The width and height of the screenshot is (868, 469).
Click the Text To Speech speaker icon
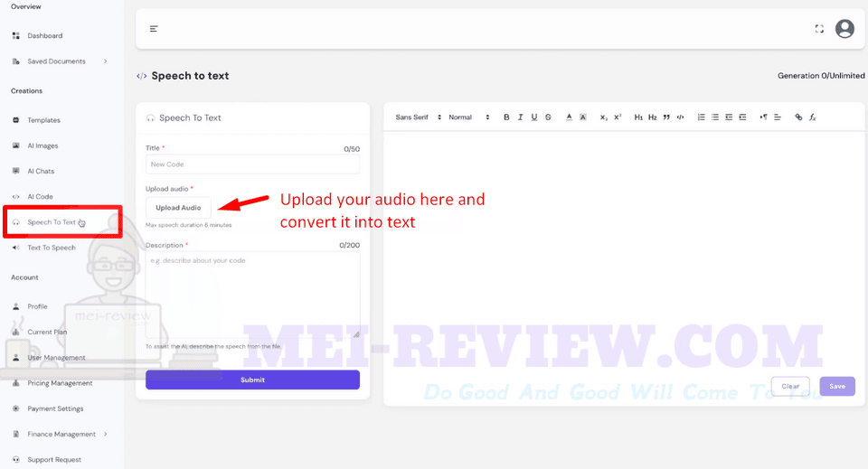coord(16,248)
